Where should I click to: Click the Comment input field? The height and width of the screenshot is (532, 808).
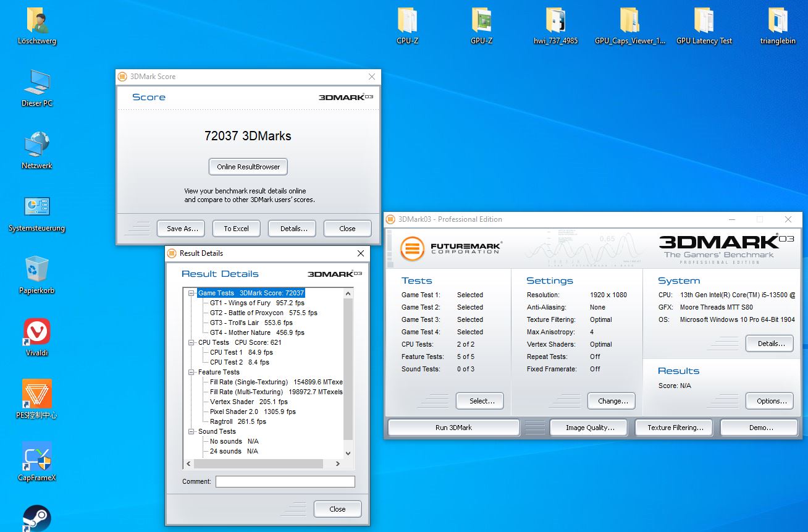click(x=285, y=481)
